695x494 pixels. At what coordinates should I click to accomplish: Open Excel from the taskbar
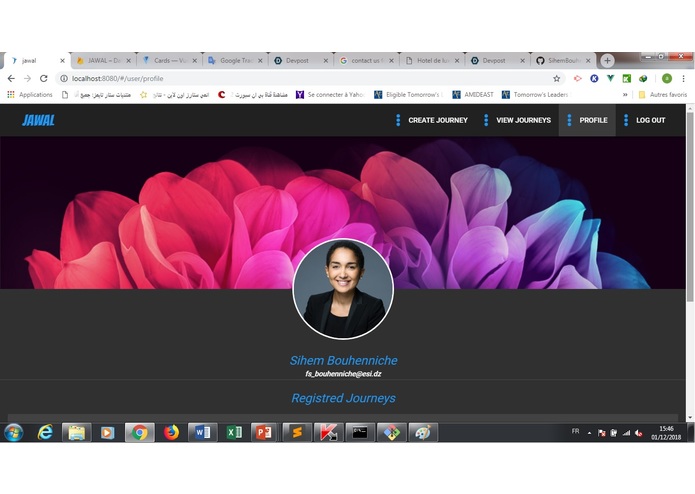tap(234, 432)
